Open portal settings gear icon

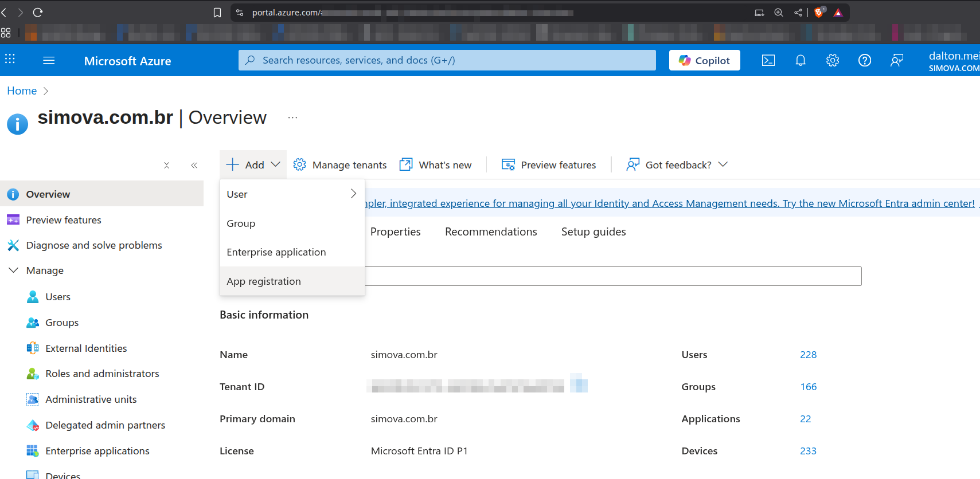[x=833, y=60]
